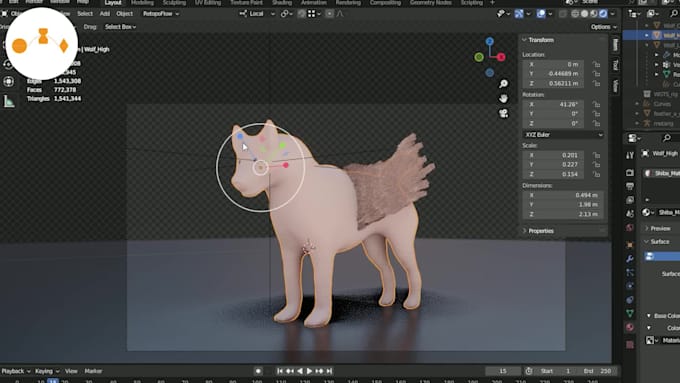Click the outliner search magnifier icon

(673, 14)
